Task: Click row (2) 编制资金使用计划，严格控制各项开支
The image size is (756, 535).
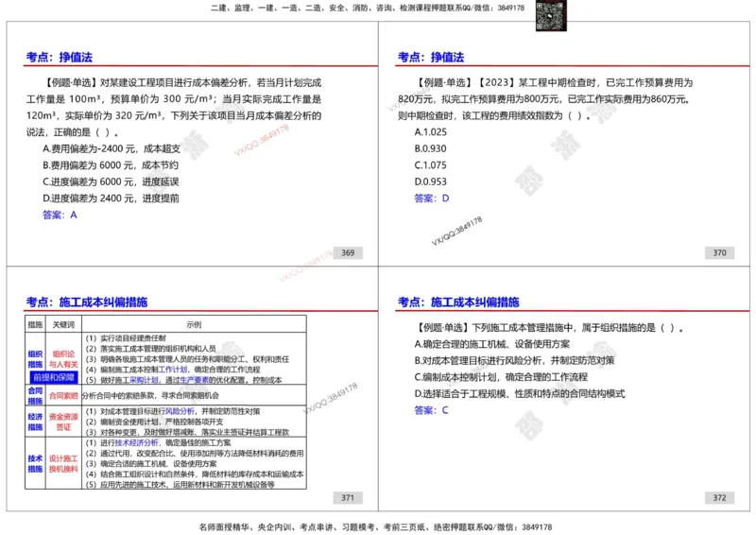Action: coord(154,423)
